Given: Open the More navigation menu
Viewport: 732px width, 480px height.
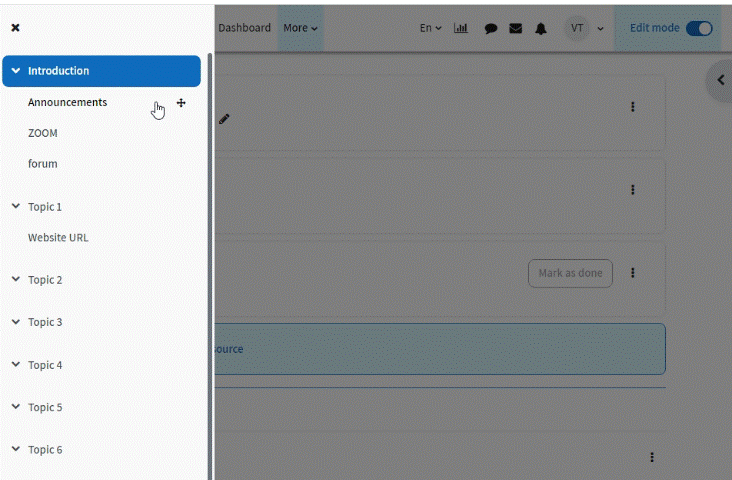Looking at the screenshot, I should pos(300,28).
